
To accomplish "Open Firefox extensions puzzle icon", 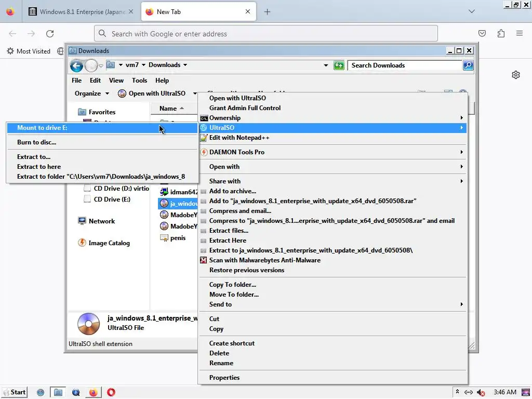I will click(x=501, y=33).
